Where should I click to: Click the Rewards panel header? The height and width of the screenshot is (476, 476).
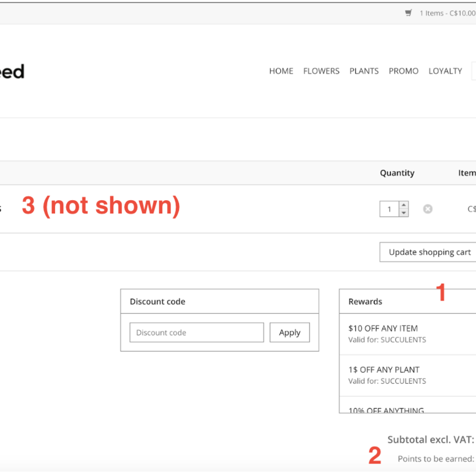365,302
